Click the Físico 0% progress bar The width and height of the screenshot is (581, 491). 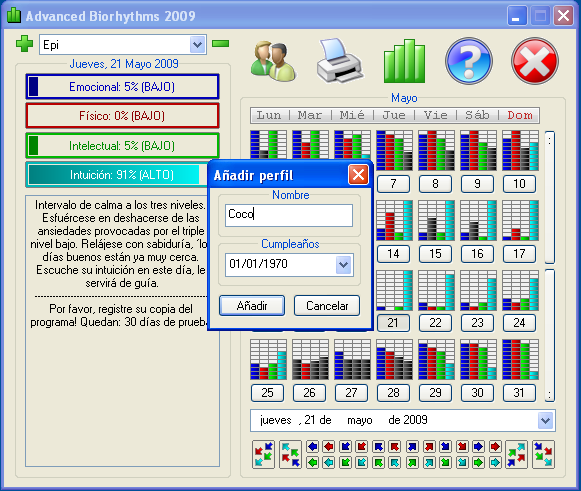click(122, 116)
